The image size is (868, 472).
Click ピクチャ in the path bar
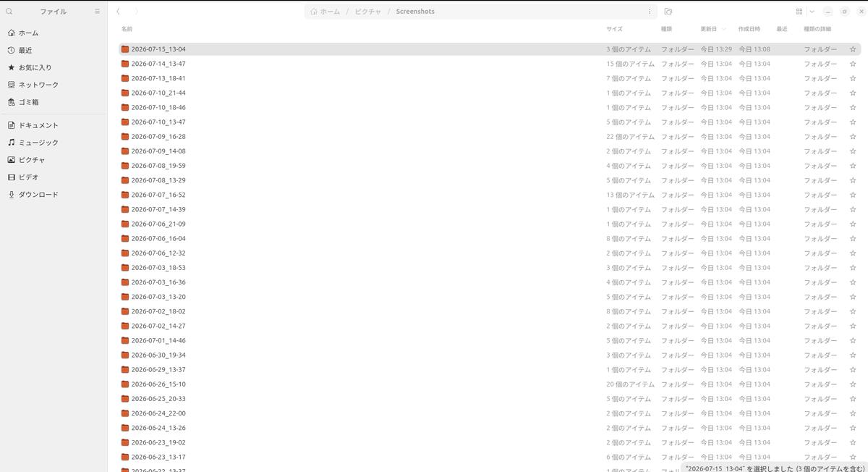tap(367, 12)
